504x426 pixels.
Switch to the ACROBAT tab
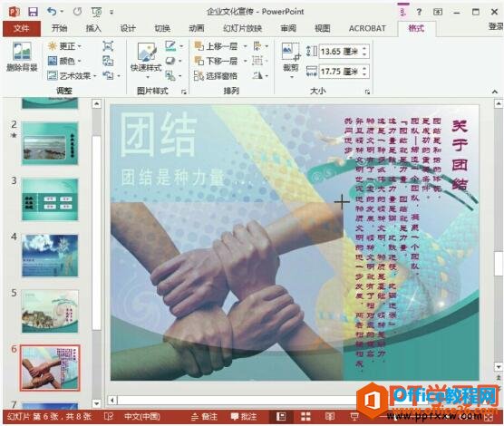click(x=367, y=28)
